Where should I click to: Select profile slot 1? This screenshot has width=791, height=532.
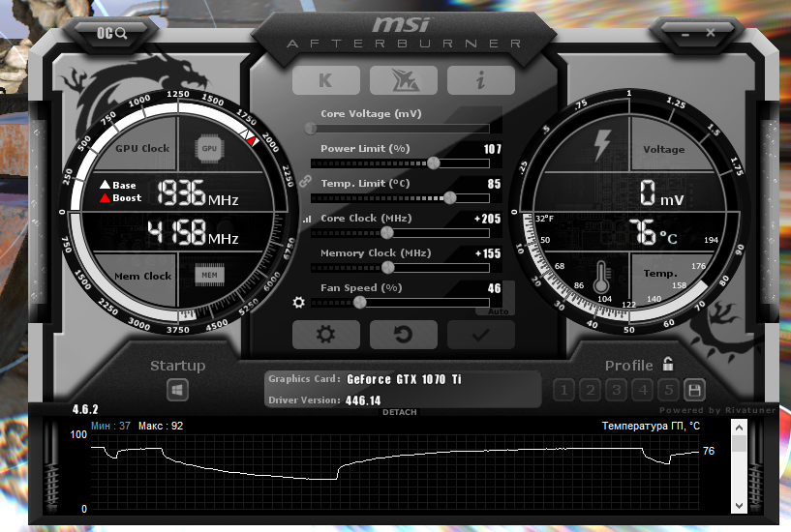click(x=564, y=390)
